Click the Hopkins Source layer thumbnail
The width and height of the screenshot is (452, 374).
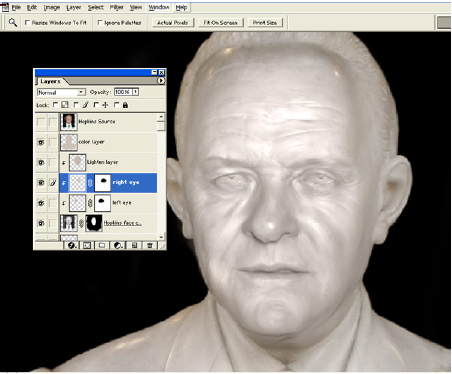coord(69,122)
